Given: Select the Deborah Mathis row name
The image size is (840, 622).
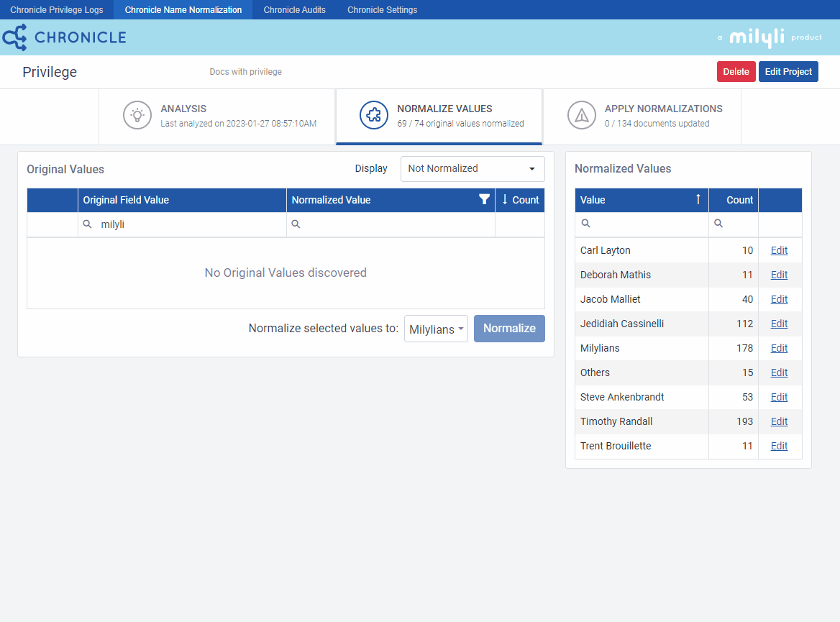Looking at the screenshot, I should 616,275.
